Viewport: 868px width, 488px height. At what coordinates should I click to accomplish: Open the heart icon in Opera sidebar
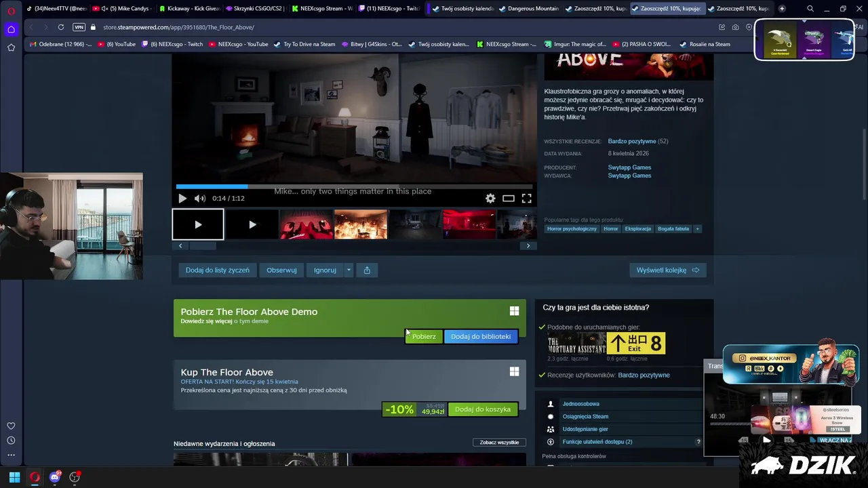coord(11,426)
